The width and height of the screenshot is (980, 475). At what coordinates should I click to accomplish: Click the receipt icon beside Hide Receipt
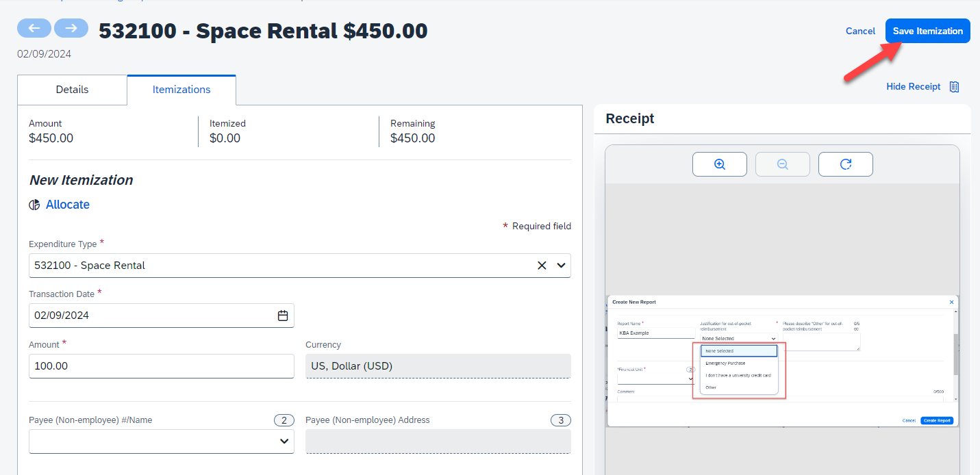coord(955,86)
